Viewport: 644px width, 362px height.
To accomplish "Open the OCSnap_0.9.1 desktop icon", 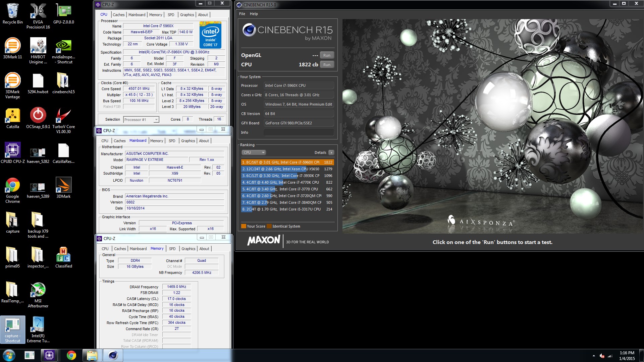I will coord(38,118).
